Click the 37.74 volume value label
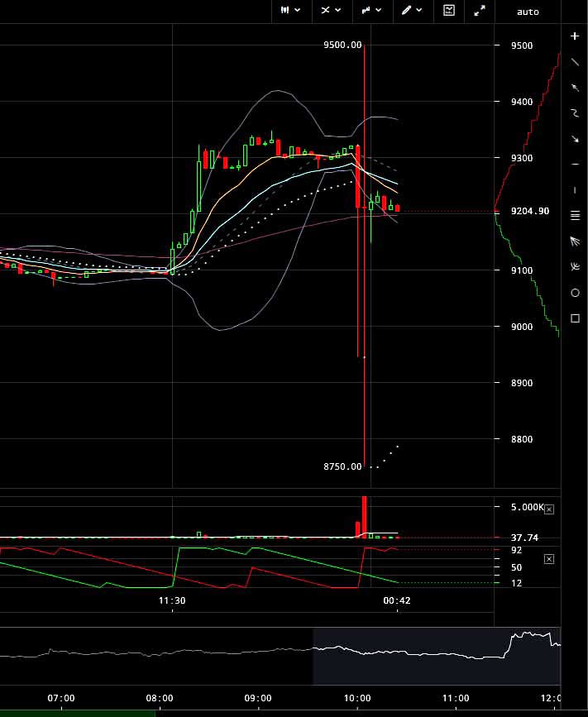588x717 pixels. (524, 538)
